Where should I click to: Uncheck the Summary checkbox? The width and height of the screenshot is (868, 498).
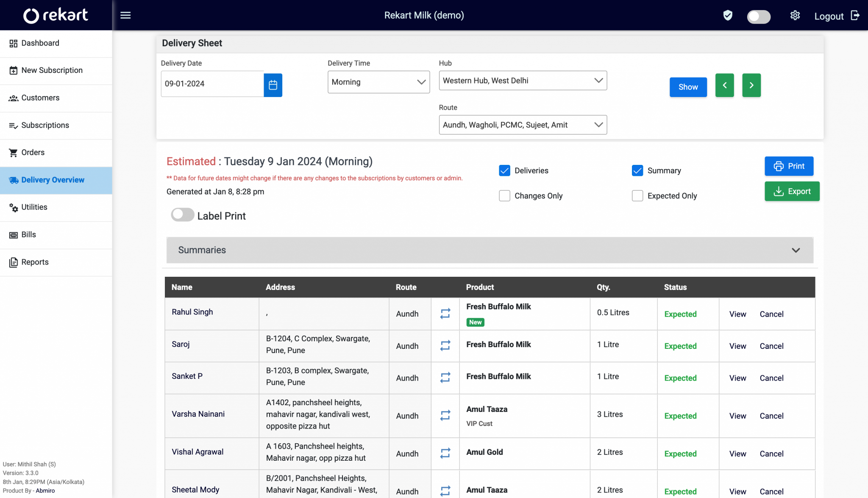coord(637,170)
